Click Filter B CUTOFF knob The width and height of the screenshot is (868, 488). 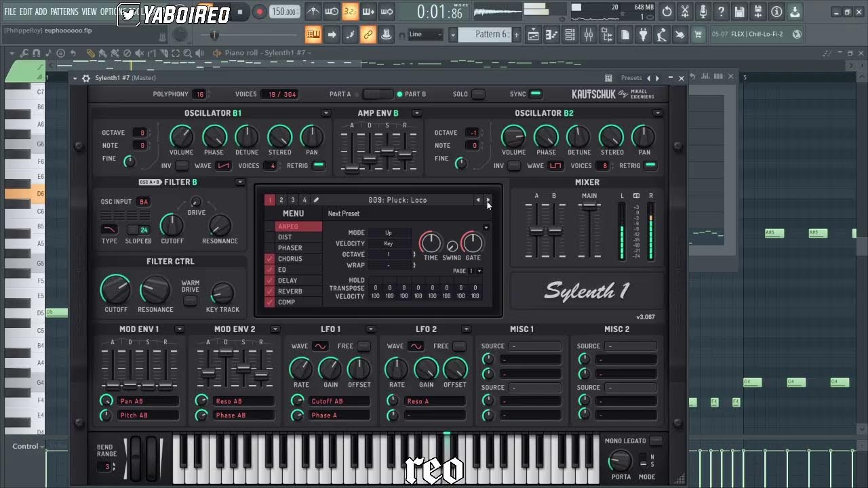(172, 224)
